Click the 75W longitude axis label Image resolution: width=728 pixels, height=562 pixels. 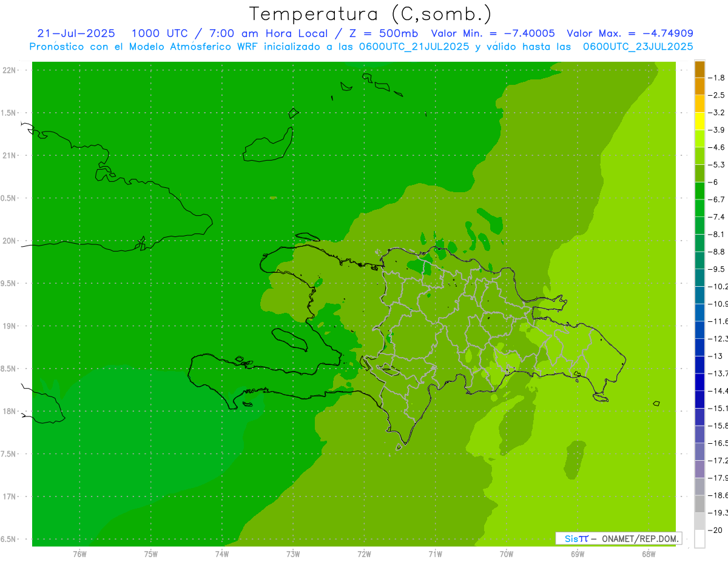[151, 554]
